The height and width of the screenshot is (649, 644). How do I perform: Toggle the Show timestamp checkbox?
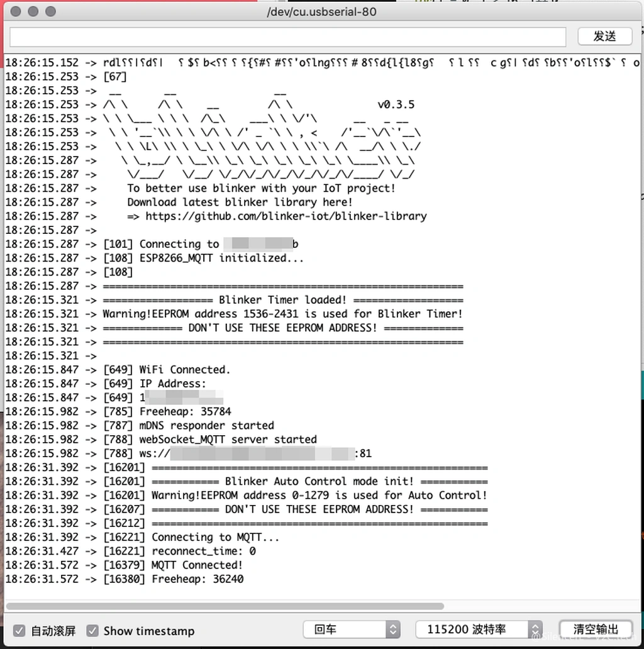point(92,631)
